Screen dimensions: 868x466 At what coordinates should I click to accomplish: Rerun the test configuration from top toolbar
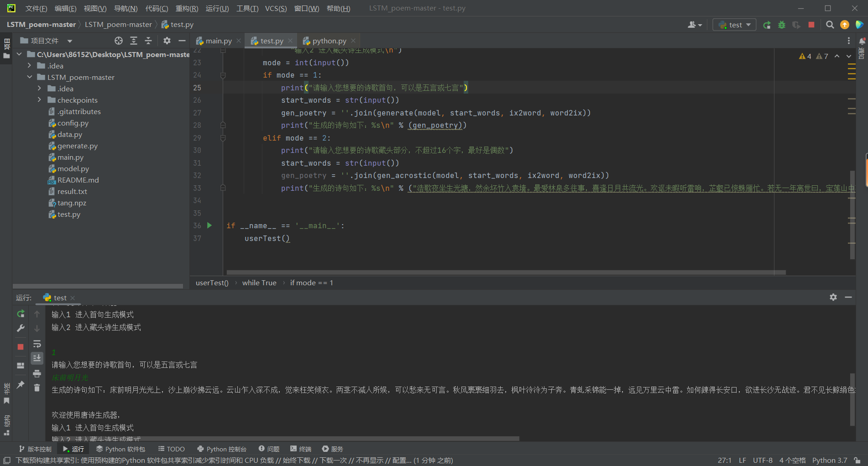coord(767,25)
